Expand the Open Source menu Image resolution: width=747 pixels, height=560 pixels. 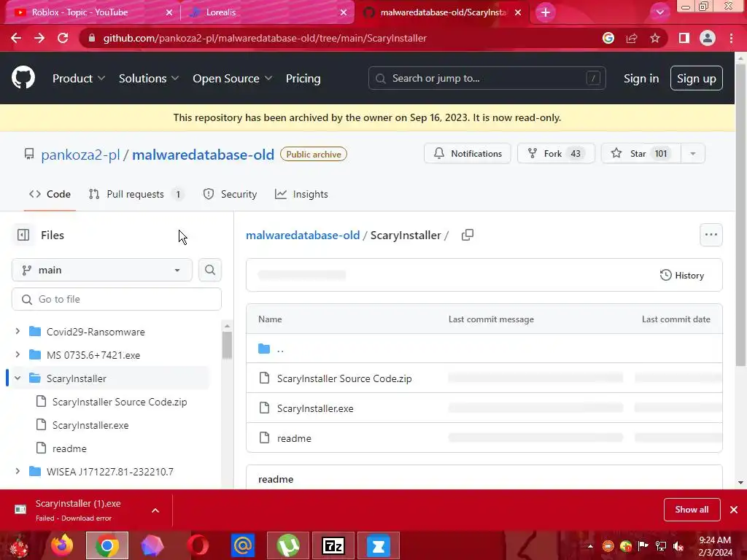pyautogui.click(x=233, y=79)
